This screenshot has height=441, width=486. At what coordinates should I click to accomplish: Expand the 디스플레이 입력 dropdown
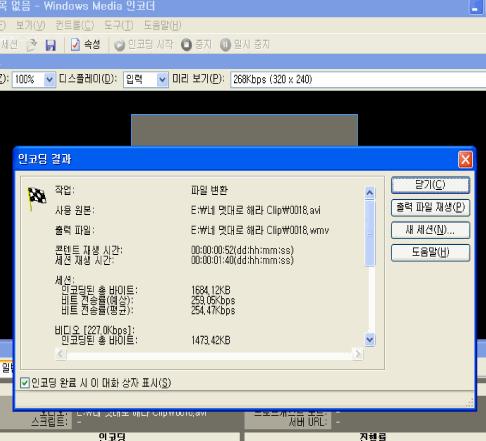(x=162, y=79)
